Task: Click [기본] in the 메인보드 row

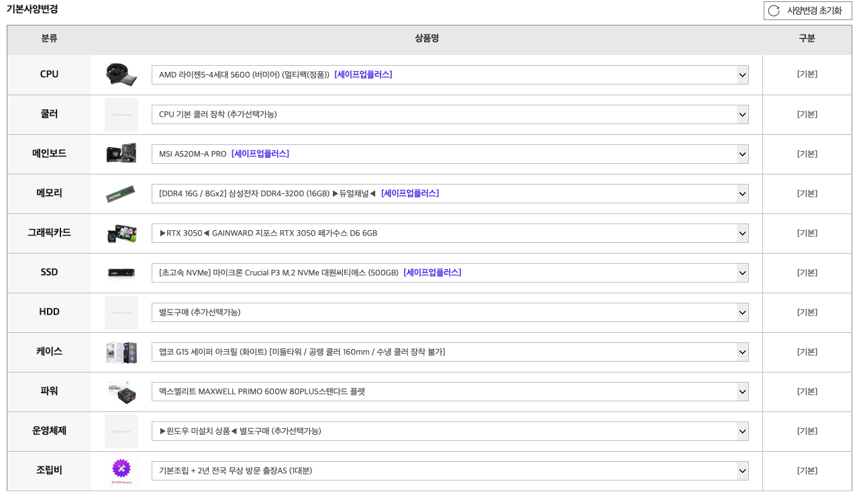Action: 807,154
